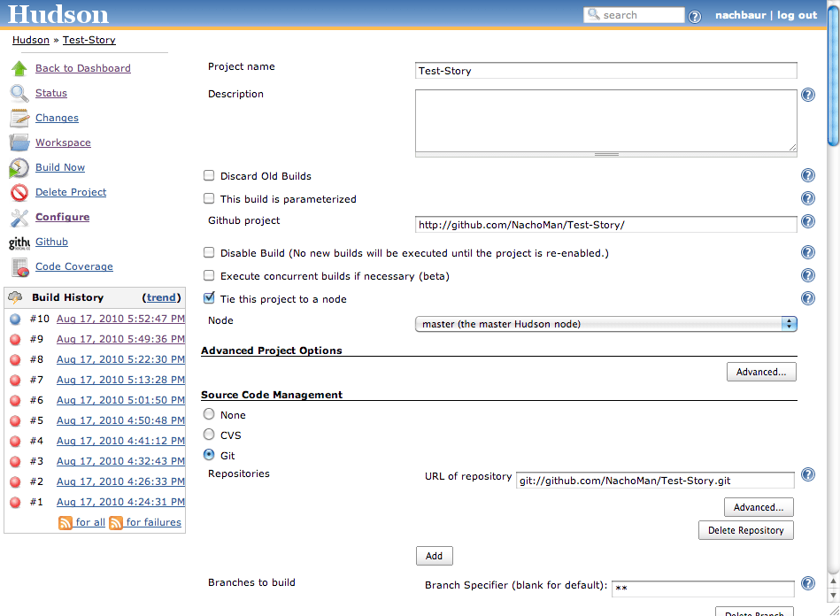Click the Code Coverage icon
The width and height of the screenshot is (840, 616).
coord(20,267)
